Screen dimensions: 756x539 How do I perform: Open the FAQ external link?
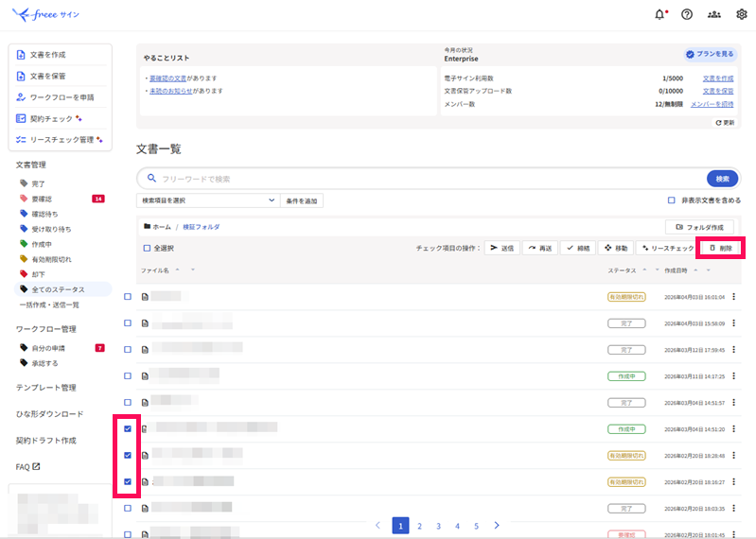(28, 467)
